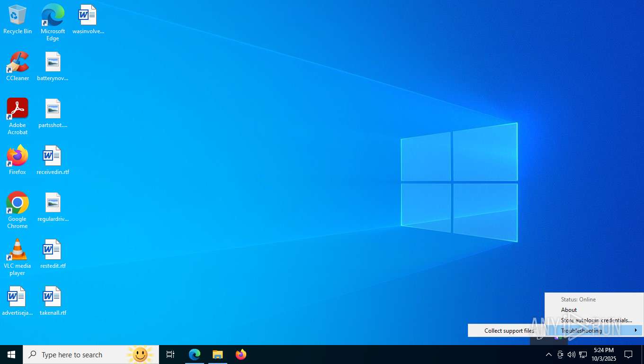This screenshot has height=364, width=644.
Task: Select the advertiseja... Word document icon
Action: (18, 301)
